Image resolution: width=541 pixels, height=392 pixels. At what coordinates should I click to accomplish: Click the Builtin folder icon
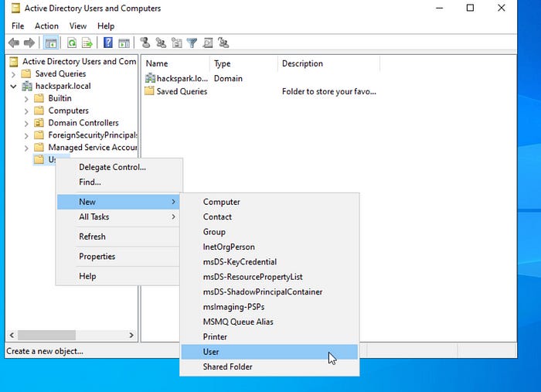39,98
